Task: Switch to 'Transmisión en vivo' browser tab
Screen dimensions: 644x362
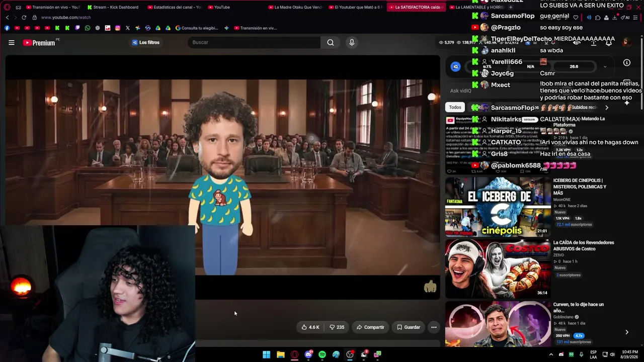Action: pyautogui.click(x=53, y=8)
